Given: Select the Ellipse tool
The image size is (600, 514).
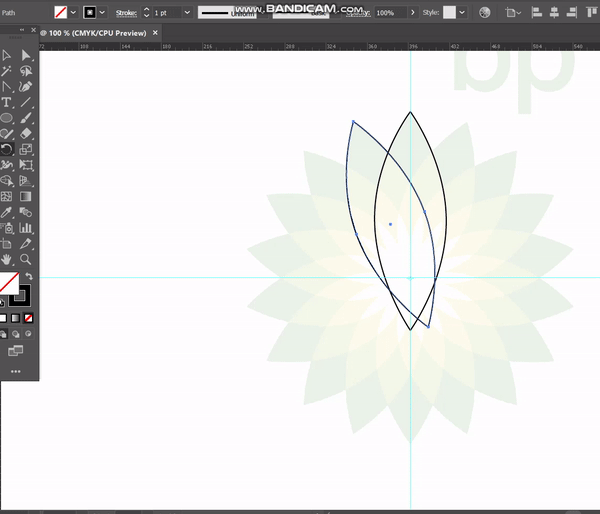Looking at the screenshot, I should 6,118.
